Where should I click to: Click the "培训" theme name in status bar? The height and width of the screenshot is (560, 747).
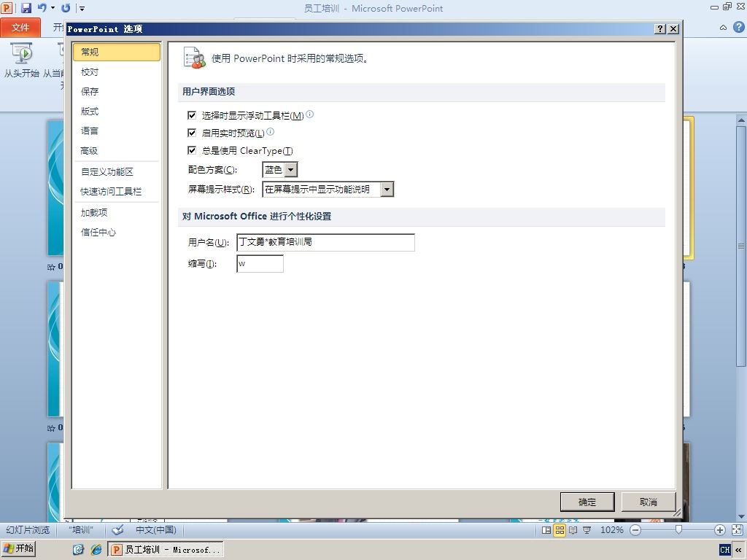point(81,530)
